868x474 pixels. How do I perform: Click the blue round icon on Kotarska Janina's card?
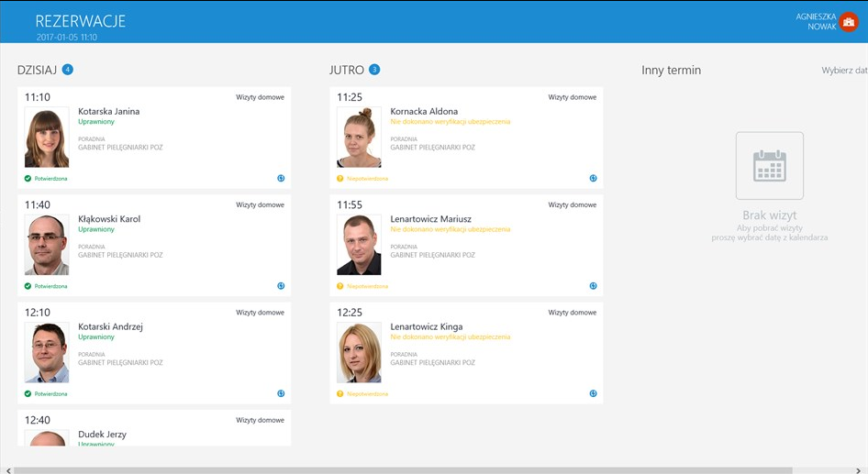281,179
